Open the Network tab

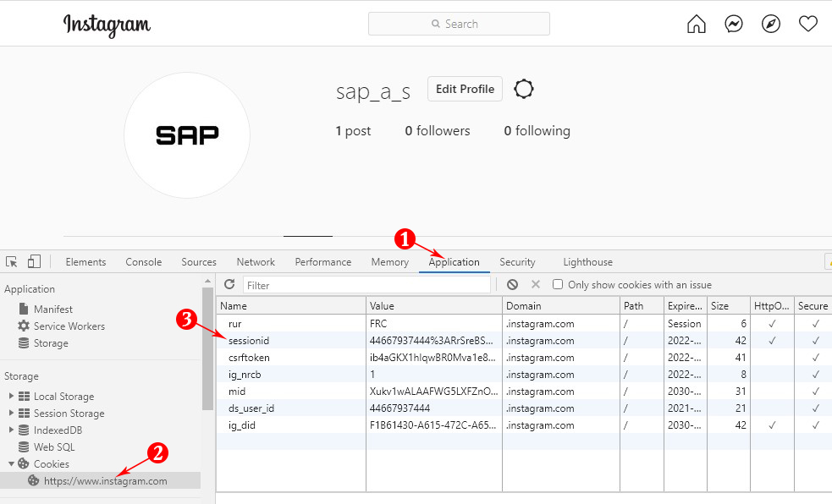click(x=256, y=262)
